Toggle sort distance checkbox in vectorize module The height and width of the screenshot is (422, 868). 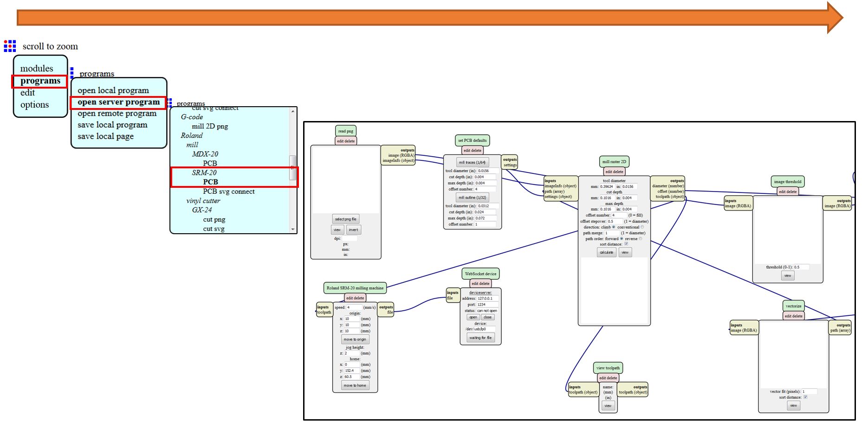(x=806, y=397)
